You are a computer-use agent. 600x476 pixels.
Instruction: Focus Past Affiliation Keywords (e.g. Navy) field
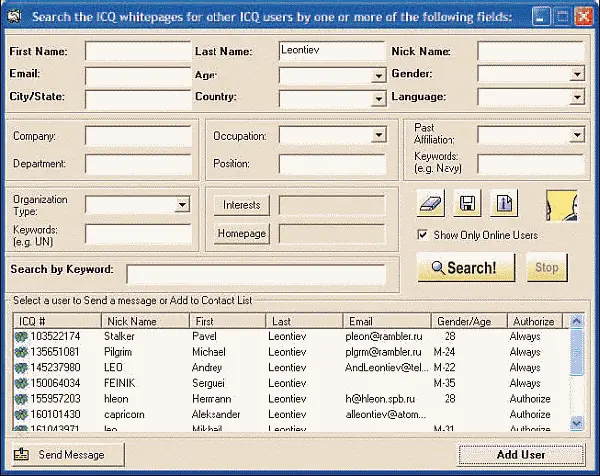531,165
